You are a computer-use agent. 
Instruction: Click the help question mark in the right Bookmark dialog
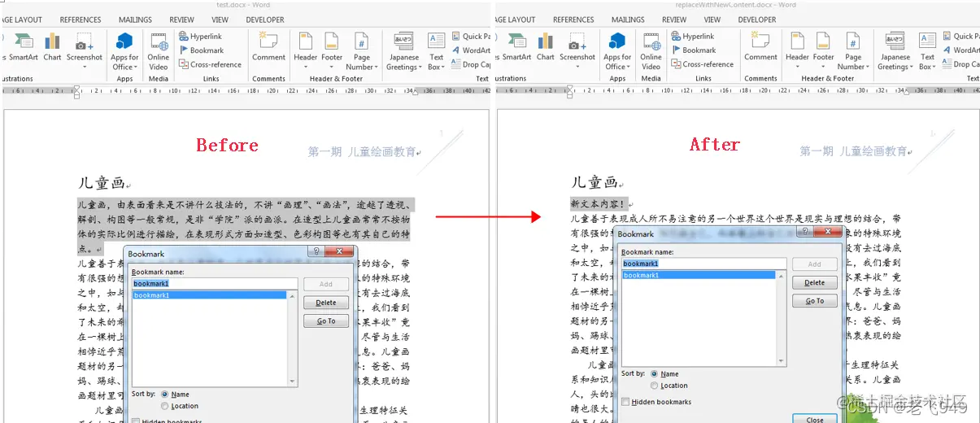tap(804, 233)
